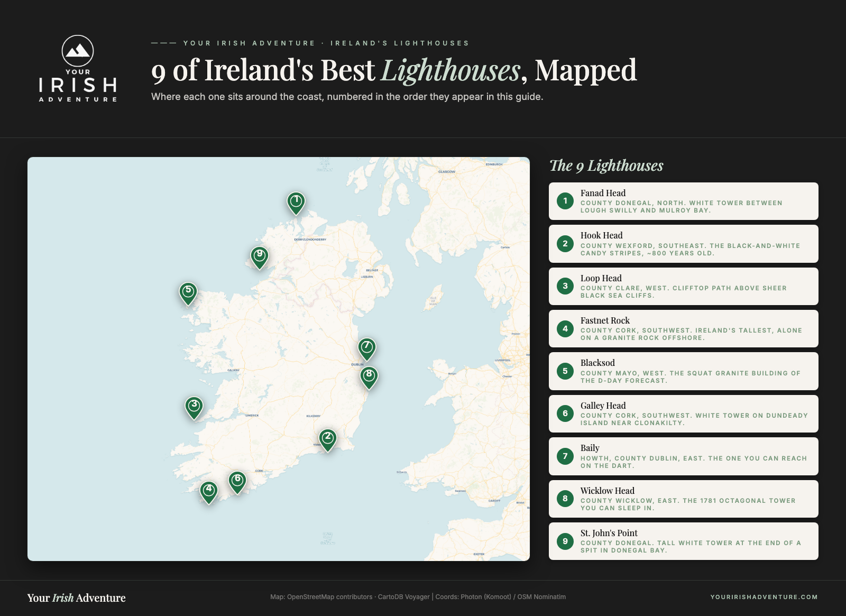Click the 'Ireland's Lighthouses' header kicker text
The image size is (846, 616).
[x=400, y=43]
